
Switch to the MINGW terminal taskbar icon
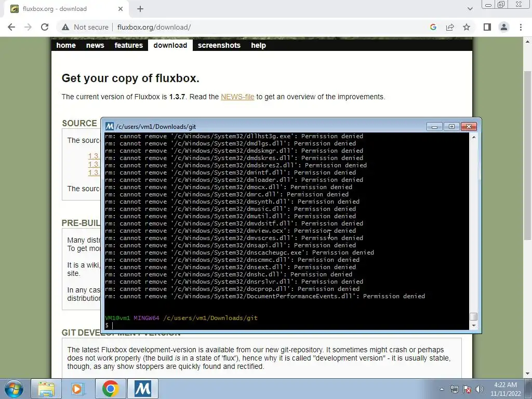(142, 389)
